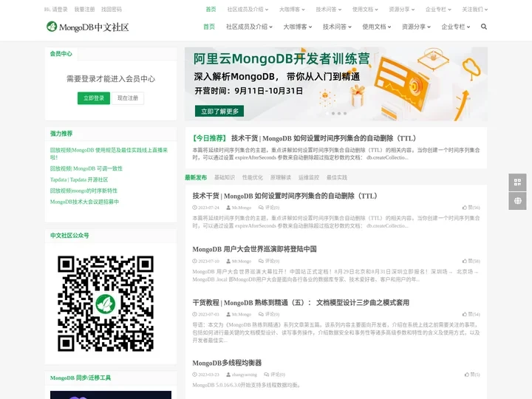Click the green 立即登录 button
Image resolution: width=532 pixels, height=399 pixels.
click(94, 98)
